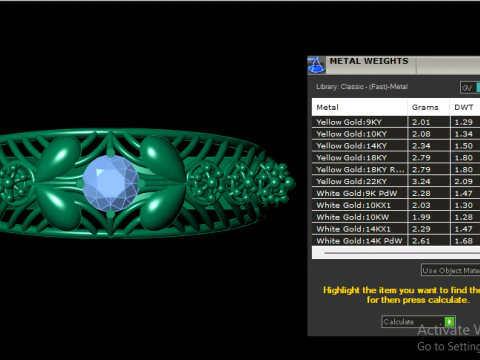Pick the White Gold:14K PdW row

396,241
